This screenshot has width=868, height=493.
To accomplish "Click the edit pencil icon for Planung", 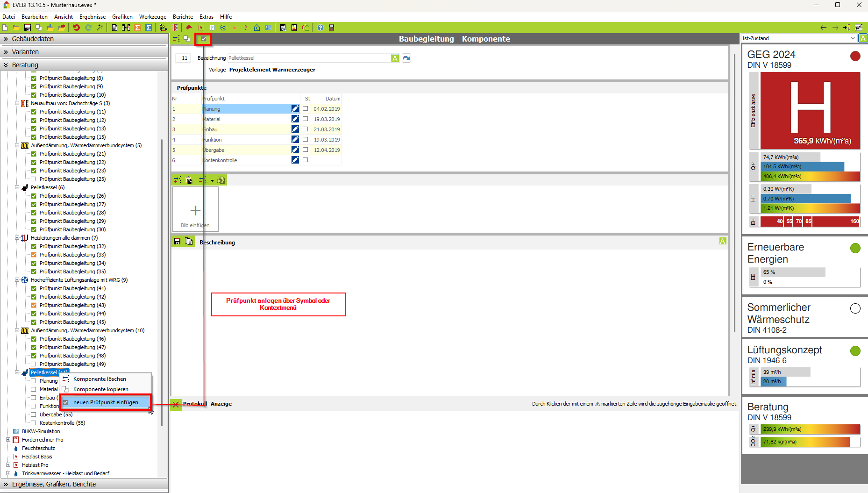I will click(x=295, y=109).
